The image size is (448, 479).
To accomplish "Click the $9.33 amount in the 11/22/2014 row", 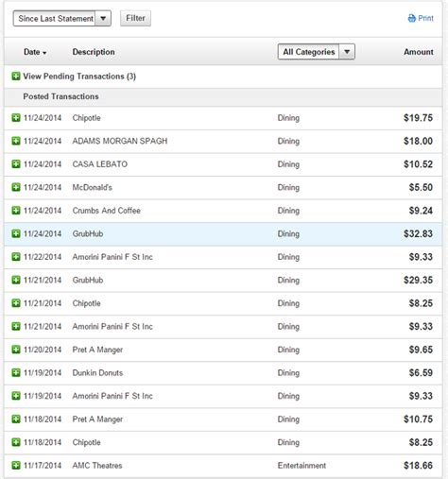I will tap(421, 257).
